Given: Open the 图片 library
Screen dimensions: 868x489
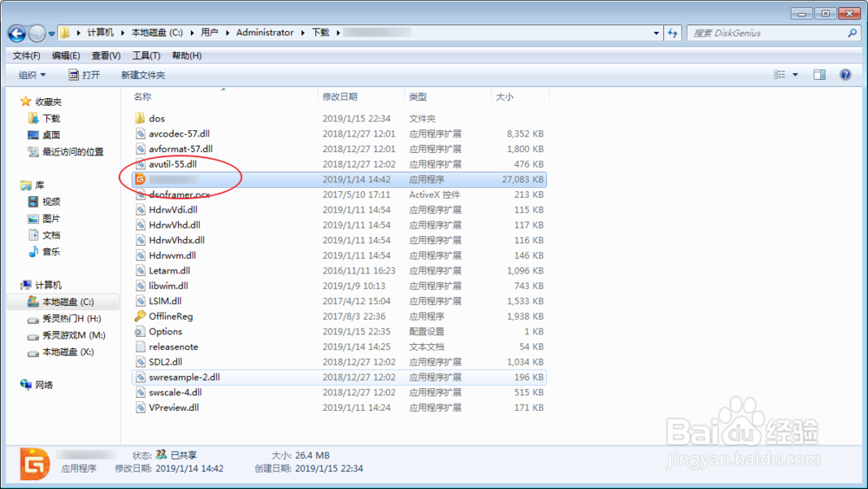Looking at the screenshot, I should click(44, 218).
